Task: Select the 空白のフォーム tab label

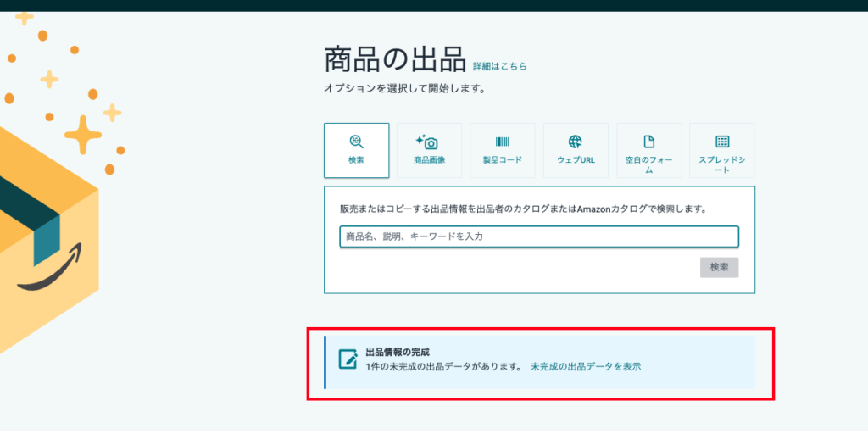Action: point(648,164)
